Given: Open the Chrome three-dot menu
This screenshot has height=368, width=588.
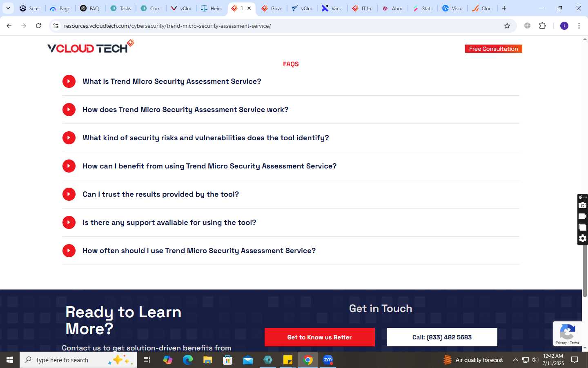Looking at the screenshot, I should tap(579, 26).
